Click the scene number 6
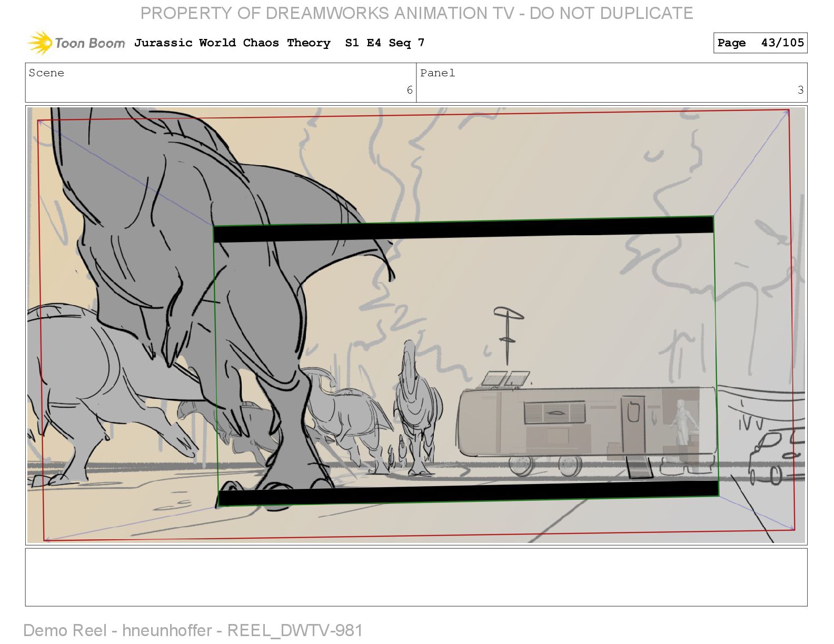834x644 pixels. coord(410,90)
